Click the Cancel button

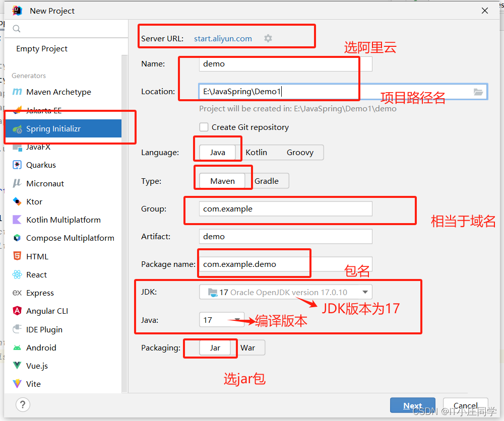465,405
